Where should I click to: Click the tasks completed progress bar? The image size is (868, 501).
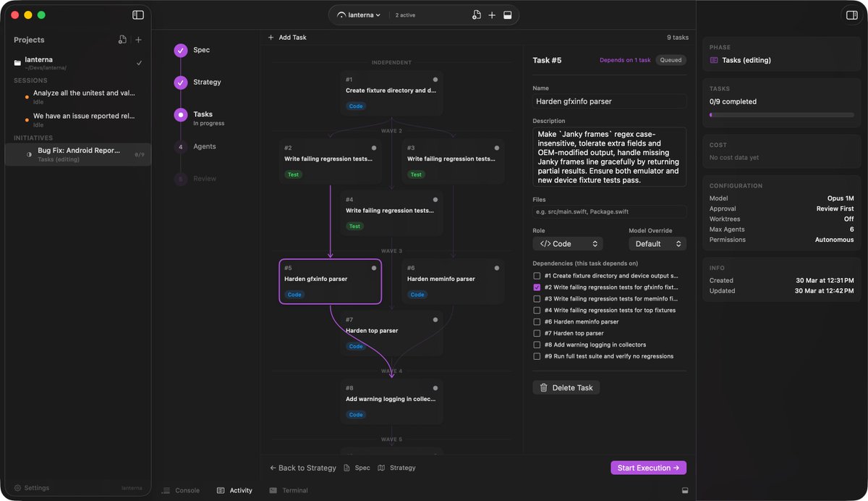click(782, 114)
